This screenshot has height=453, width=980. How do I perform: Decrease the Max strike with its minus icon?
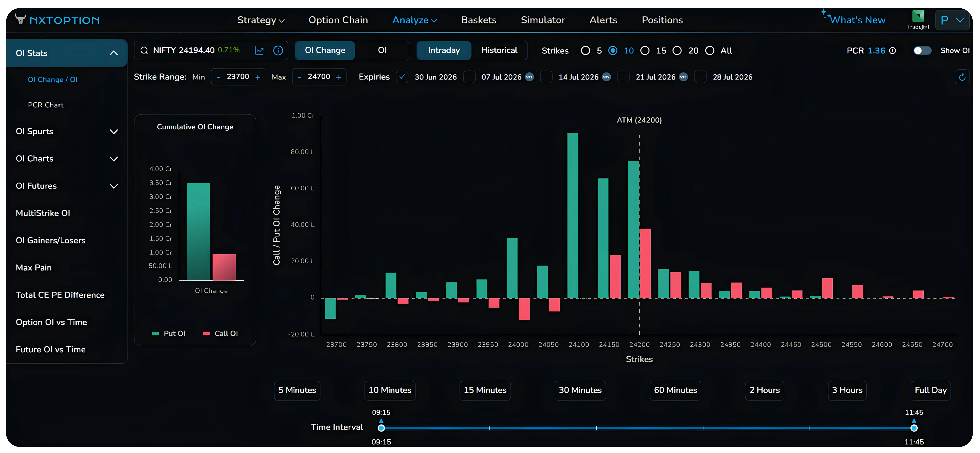click(299, 77)
